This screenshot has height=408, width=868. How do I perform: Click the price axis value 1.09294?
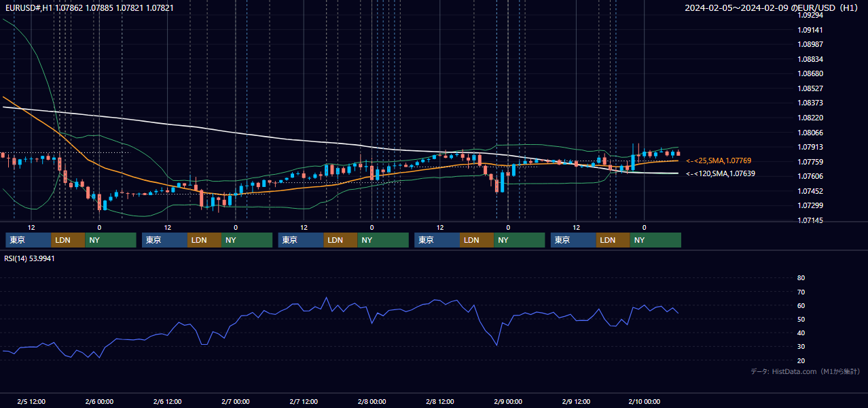point(810,15)
